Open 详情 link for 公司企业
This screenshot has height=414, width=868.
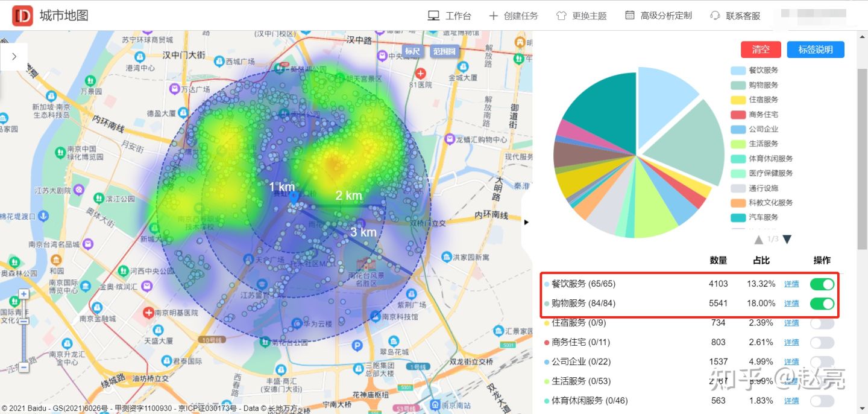tap(791, 362)
